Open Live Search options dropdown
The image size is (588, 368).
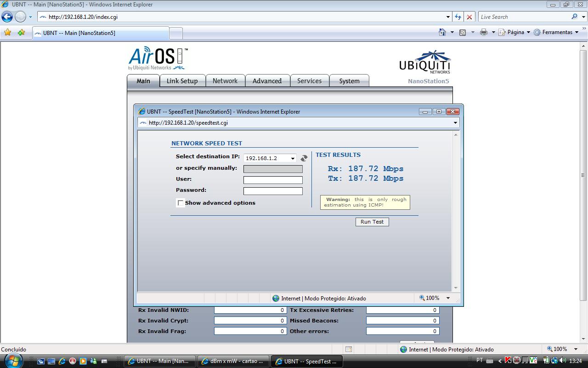pos(582,17)
